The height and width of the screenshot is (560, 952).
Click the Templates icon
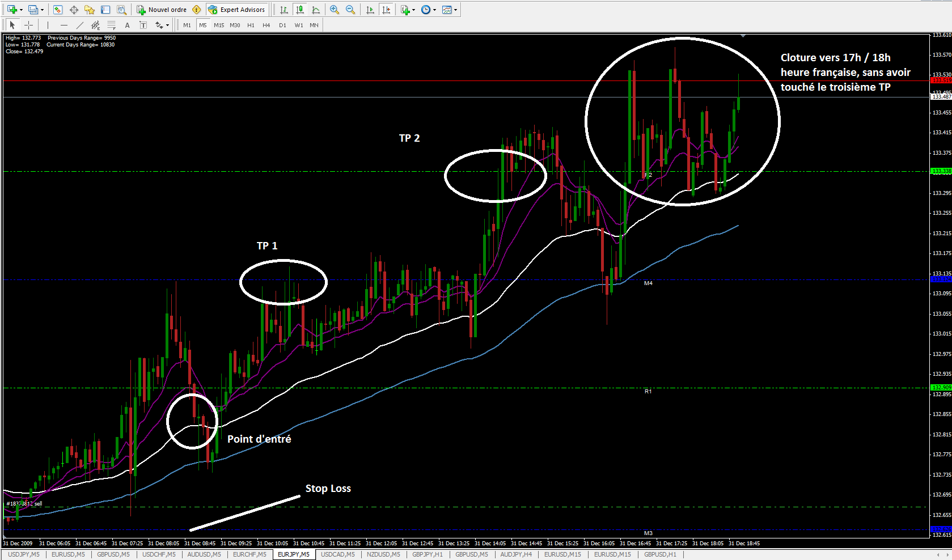(x=447, y=10)
